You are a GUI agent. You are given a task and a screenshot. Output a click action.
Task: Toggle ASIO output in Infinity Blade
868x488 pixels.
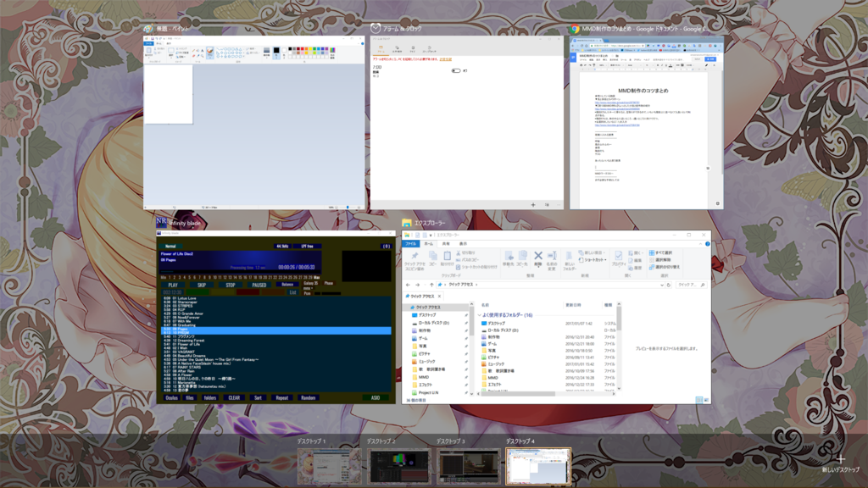[376, 398]
